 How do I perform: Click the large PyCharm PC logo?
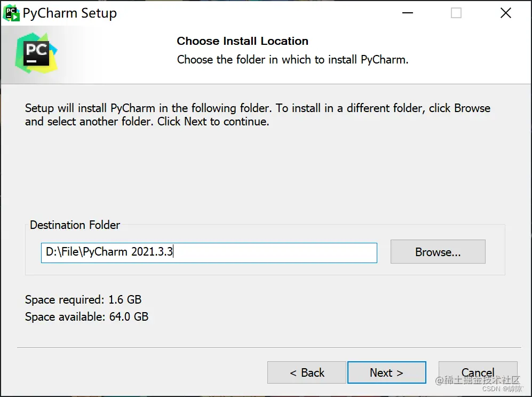(36, 53)
